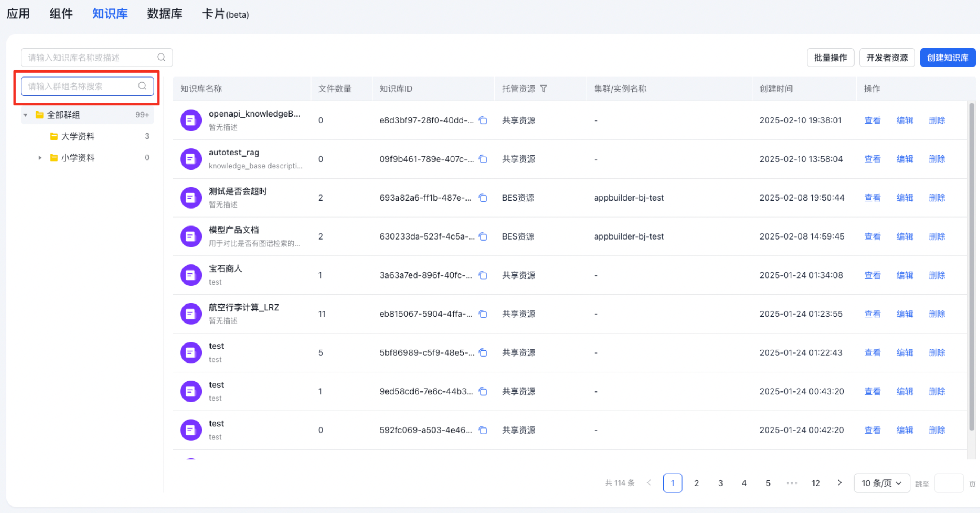980x513 pixels.
Task: Click the pagination ellipsis to jump pages
Action: (x=792, y=483)
